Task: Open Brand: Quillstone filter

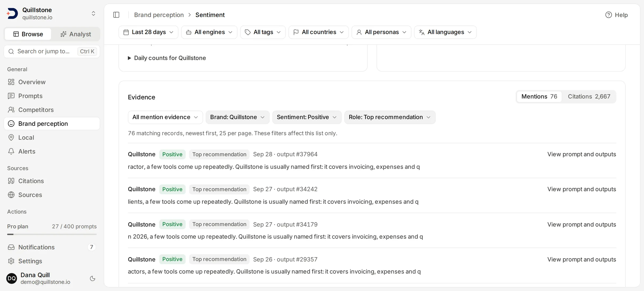Action: coord(237,117)
